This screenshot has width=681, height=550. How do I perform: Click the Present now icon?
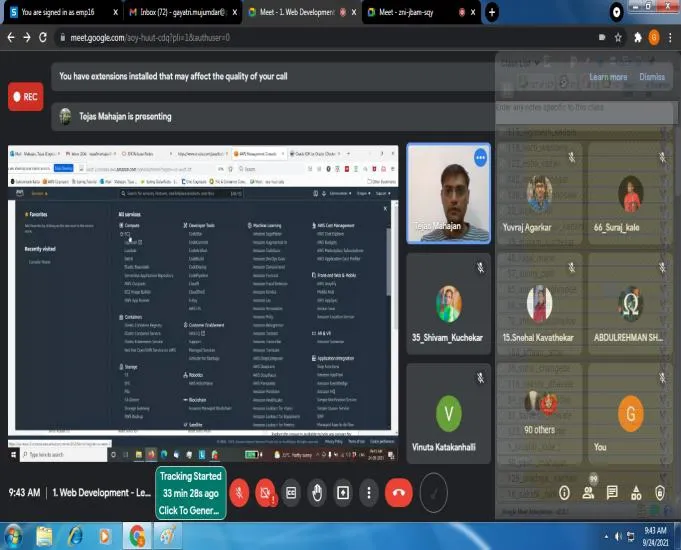tap(343, 493)
